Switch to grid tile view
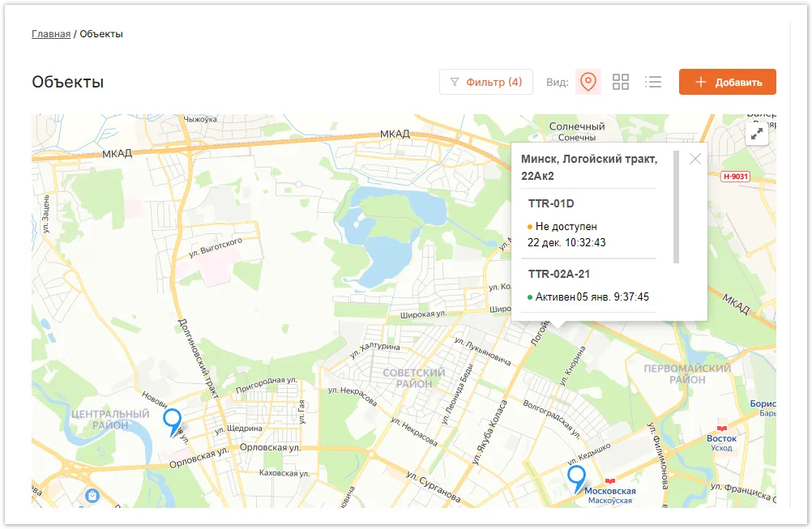The width and height of the screenshot is (812, 529). click(x=621, y=82)
